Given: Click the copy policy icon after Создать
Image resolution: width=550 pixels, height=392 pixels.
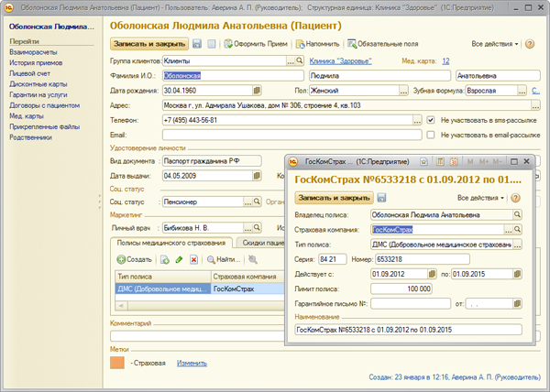Looking at the screenshot, I should pyautogui.click(x=164, y=259).
